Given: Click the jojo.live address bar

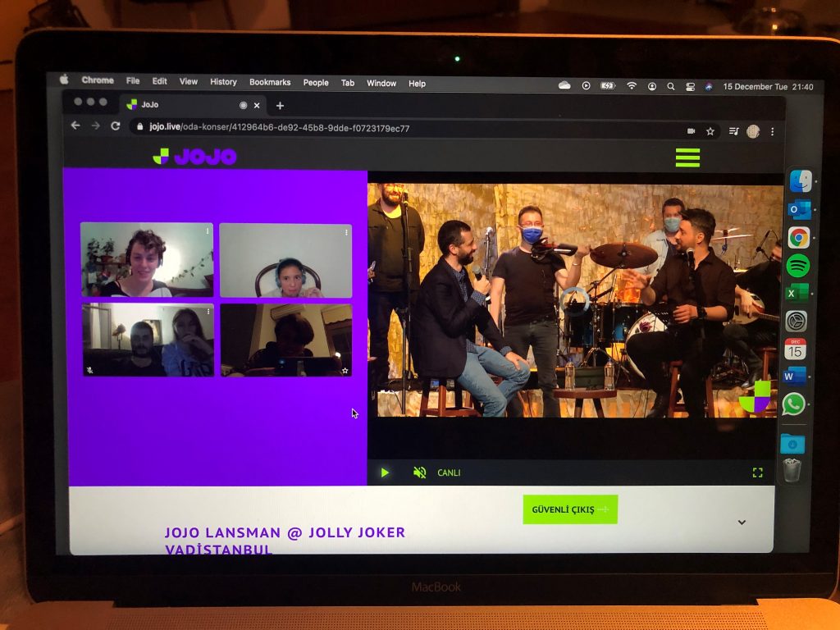Looking at the screenshot, I should pos(328,128).
